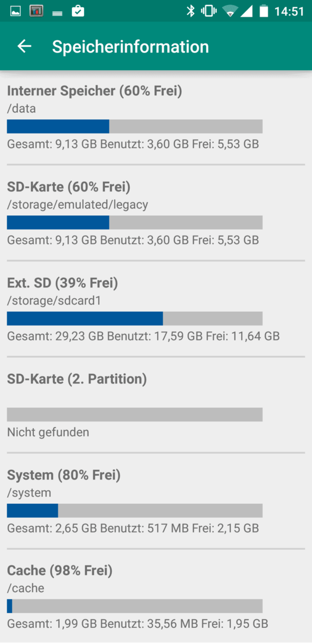Select the Interner Speicher heading
The height and width of the screenshot is (644, 312).
(94, 91)
